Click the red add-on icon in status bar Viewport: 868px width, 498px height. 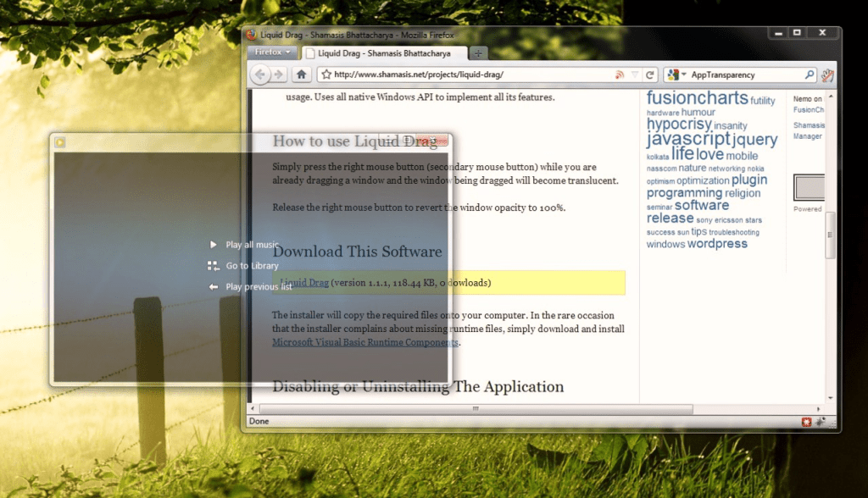[x=806, y=421]
